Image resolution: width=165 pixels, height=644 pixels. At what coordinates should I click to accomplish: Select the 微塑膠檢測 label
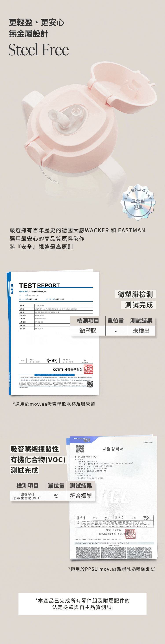(135, 294)
